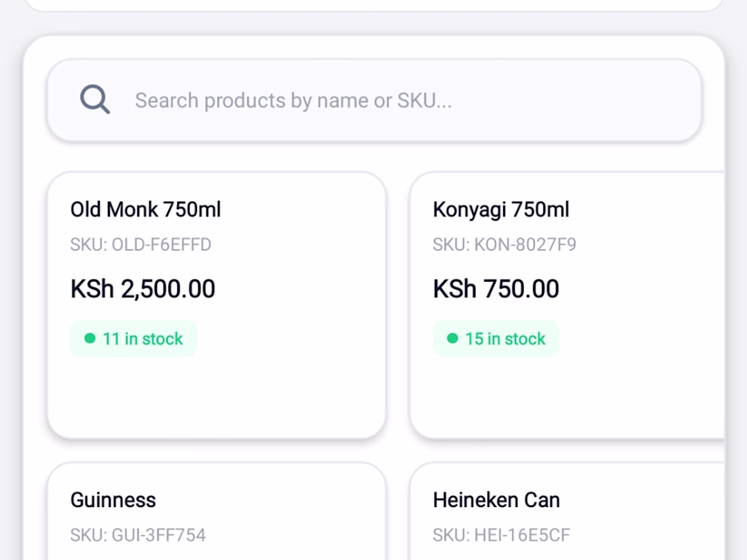Screen dimensions: 747x560
Task: Select the Konyagi 750ml product name
Action: pos(501,210)
